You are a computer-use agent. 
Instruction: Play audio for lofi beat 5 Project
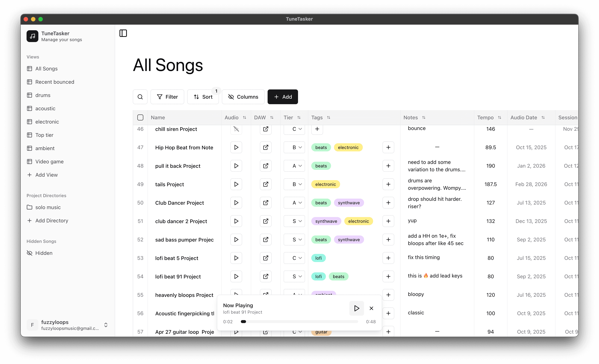(236, 258)
